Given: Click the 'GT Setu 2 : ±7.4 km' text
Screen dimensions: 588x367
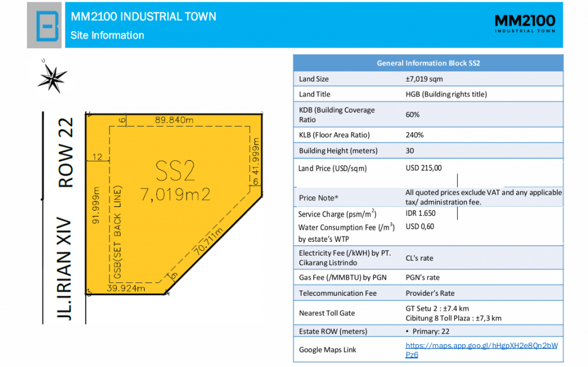Looking at the screenshot, I should point(437,308).
